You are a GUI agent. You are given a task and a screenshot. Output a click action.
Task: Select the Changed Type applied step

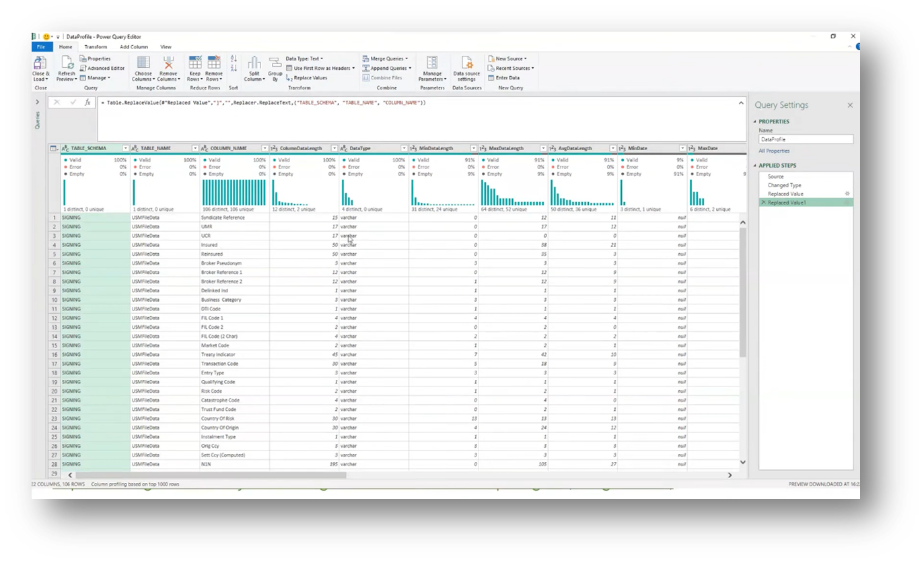806,185
